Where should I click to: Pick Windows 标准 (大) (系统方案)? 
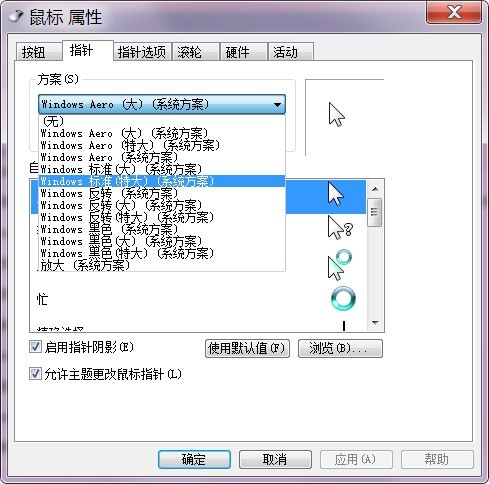(x=162, y=169)
